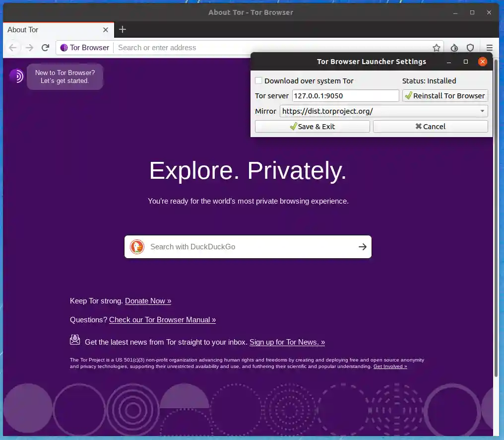504x440 pixels.
Task: Click the Tor Browser onion badge in address bar
Action: tap(63, 48)
